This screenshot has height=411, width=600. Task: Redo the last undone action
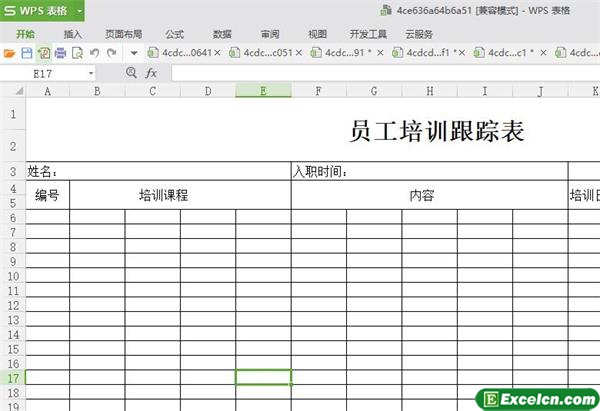point(110,52)
